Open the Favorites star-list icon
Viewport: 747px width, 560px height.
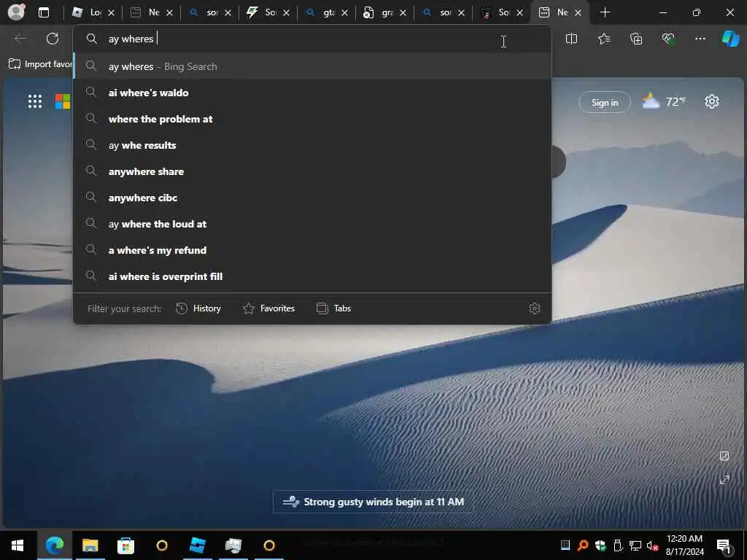(603, 39)
